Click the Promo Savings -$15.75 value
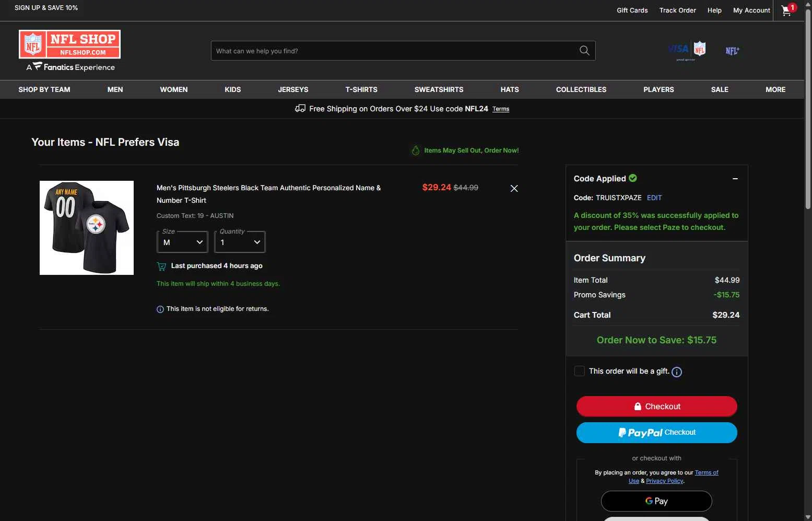This screenshot has height=521, width=812. click(x=726, y=295)
